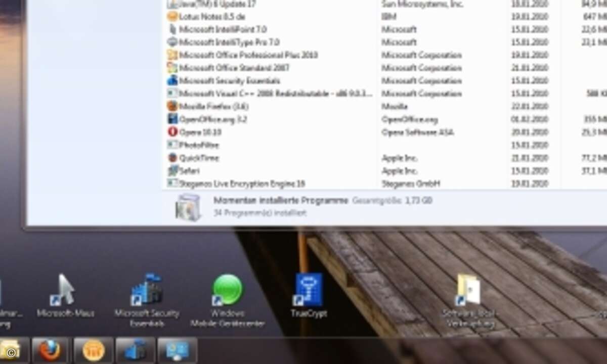Image resolution: width=607 pixels, height=364 pixels.
Task: Select the Safari list icon
Action: pyautogui.click(x=172, y=171)
